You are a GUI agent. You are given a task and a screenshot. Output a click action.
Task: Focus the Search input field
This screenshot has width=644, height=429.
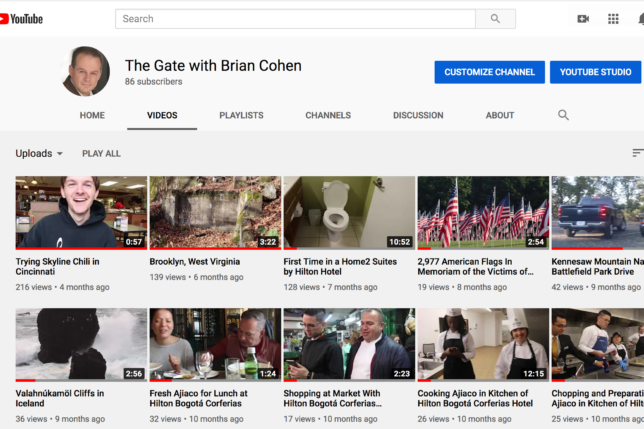click(295, 19)
